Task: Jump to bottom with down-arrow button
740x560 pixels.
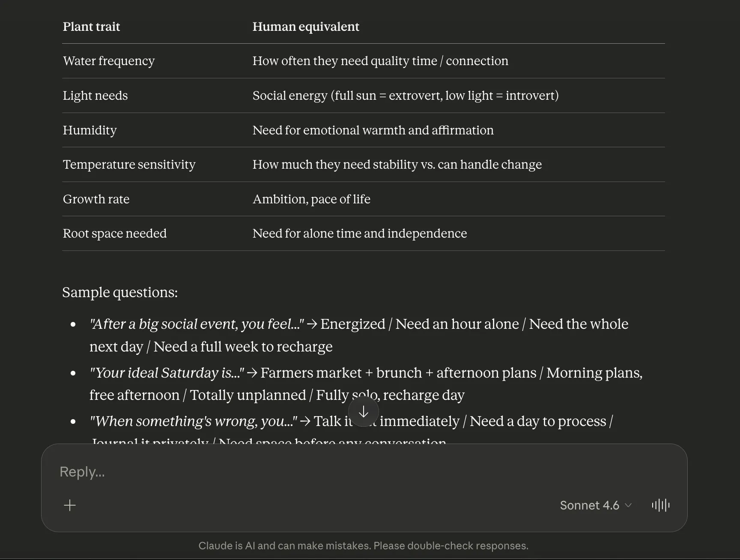Action: tap(364, 412)
